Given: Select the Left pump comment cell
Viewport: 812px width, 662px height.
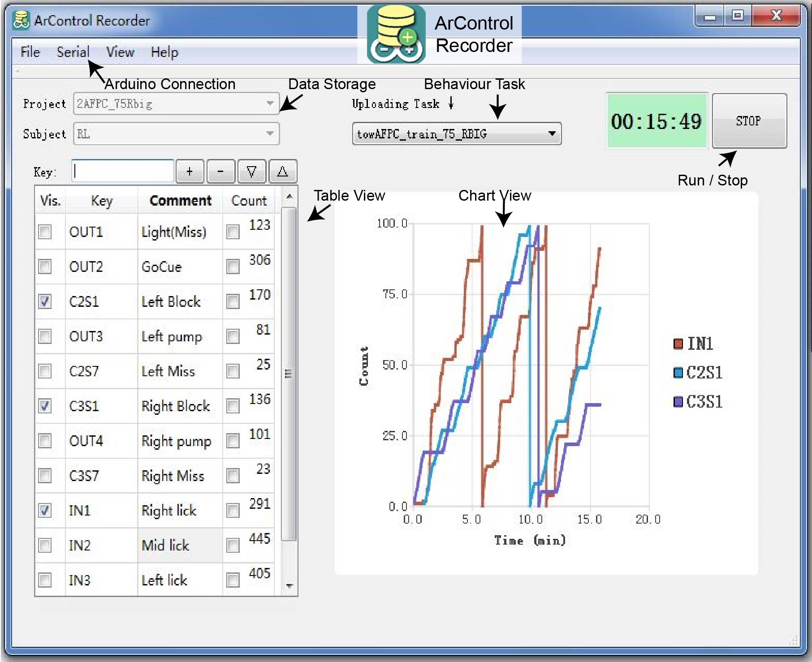Looking at the screenshot, I should click(x=180, y=336).
